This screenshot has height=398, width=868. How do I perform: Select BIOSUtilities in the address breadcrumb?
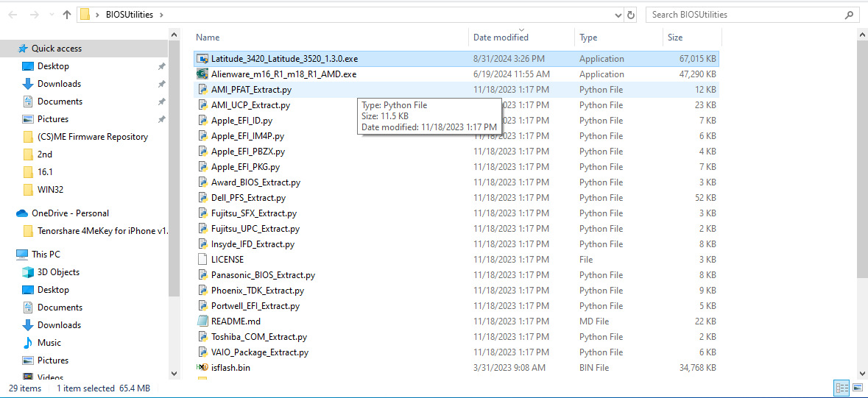[x=130, y=15]
